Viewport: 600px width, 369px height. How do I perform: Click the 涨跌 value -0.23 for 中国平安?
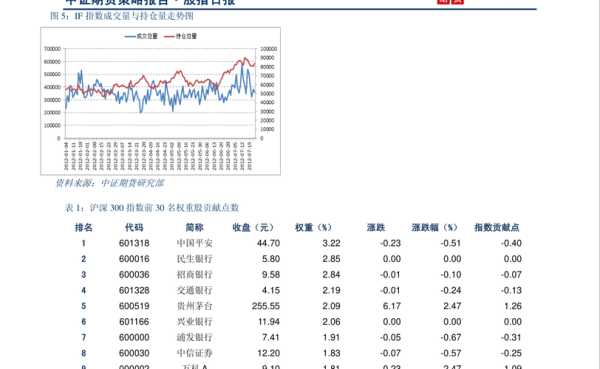[390, 243]
